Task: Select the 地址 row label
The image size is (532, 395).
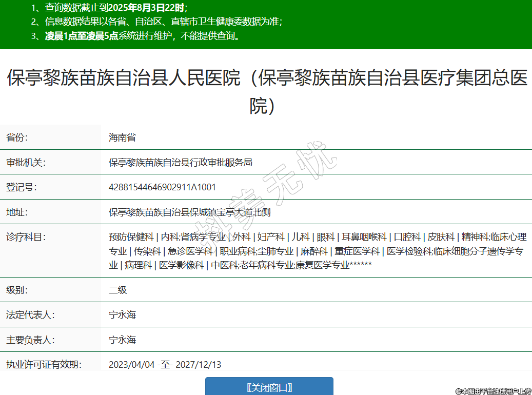Action: tap(17, 212)
